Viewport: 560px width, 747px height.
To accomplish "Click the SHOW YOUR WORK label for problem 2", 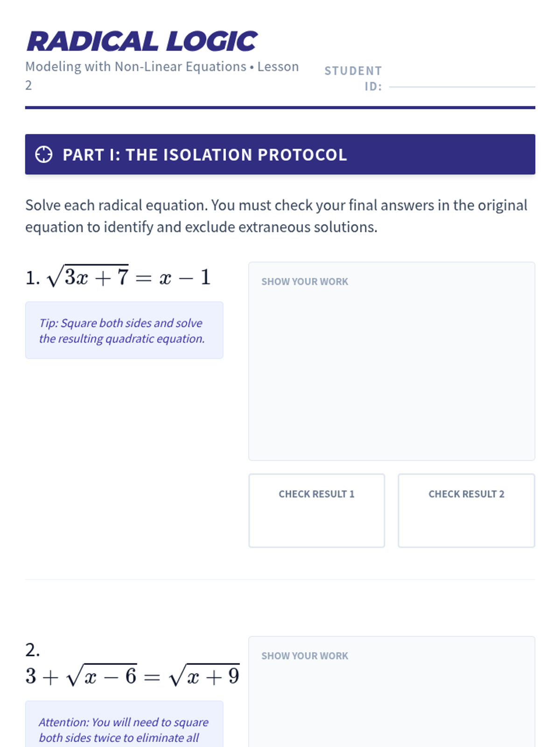I will coord(305,656).
